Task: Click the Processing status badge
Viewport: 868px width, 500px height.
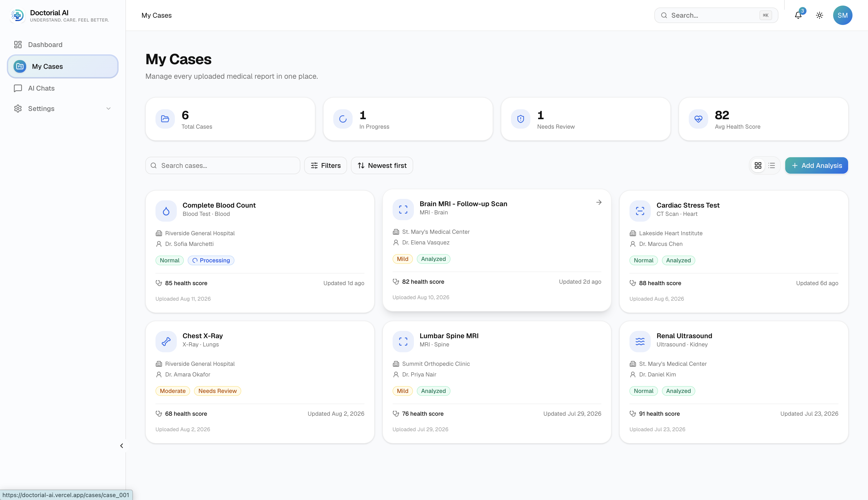Action: (x=211, y=260)
